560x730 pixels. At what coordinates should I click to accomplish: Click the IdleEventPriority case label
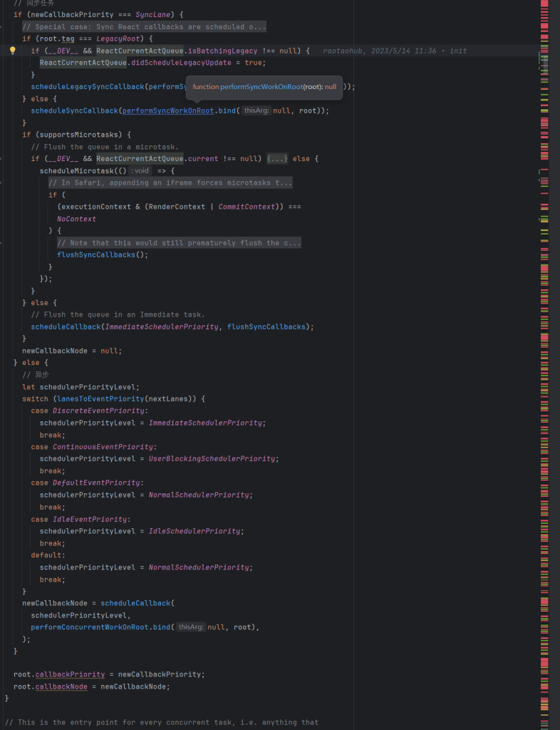pos(90,519)
